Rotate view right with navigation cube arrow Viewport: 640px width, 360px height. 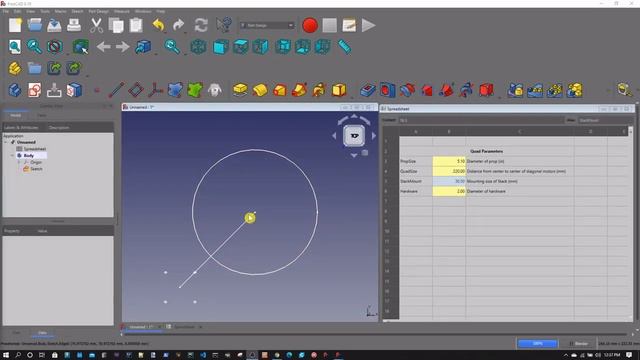point(373,136)
